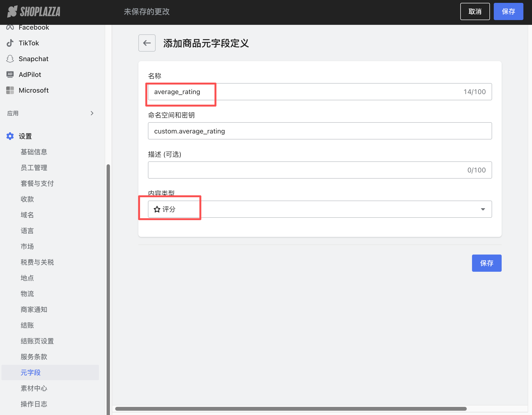This screenshot has height=415, width=532.
Task: Click the AdPilot AD icon
Action: click(x=10, y=74)
